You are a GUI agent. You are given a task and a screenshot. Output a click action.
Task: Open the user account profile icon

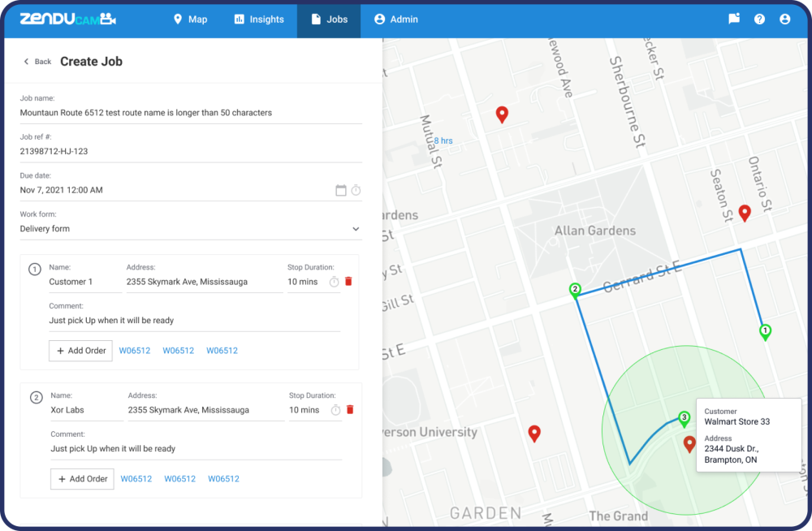coord(784,19)
